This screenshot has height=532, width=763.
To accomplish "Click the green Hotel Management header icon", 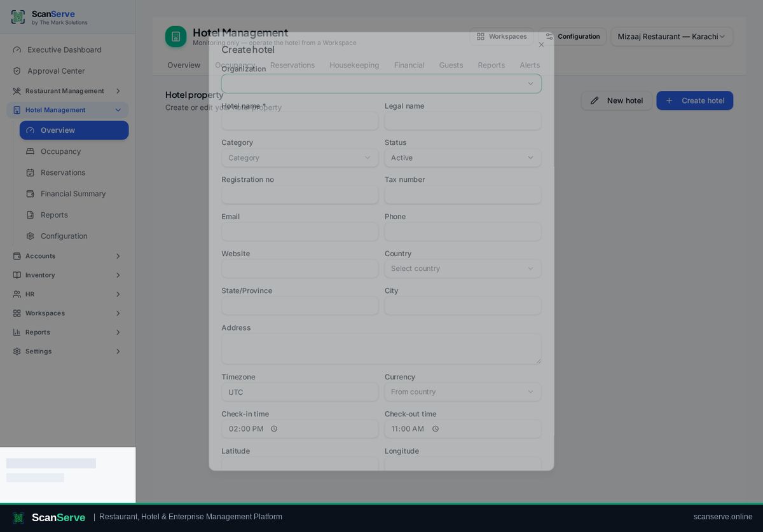I will (176, 37).
